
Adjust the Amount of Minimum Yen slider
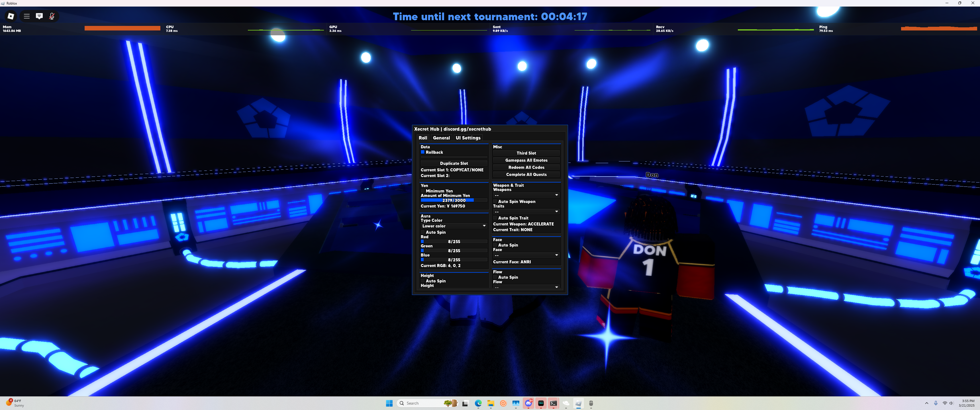[454, 200]
